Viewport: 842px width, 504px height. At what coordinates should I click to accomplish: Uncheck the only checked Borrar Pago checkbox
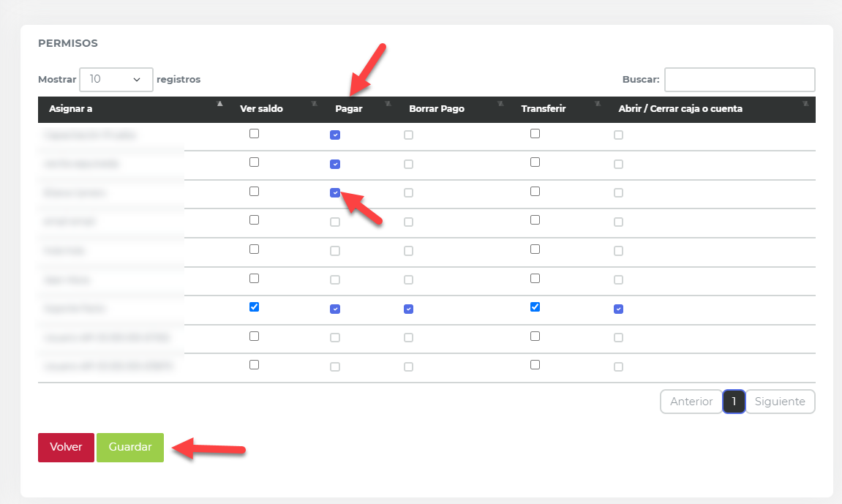click(x=408, y=309)
